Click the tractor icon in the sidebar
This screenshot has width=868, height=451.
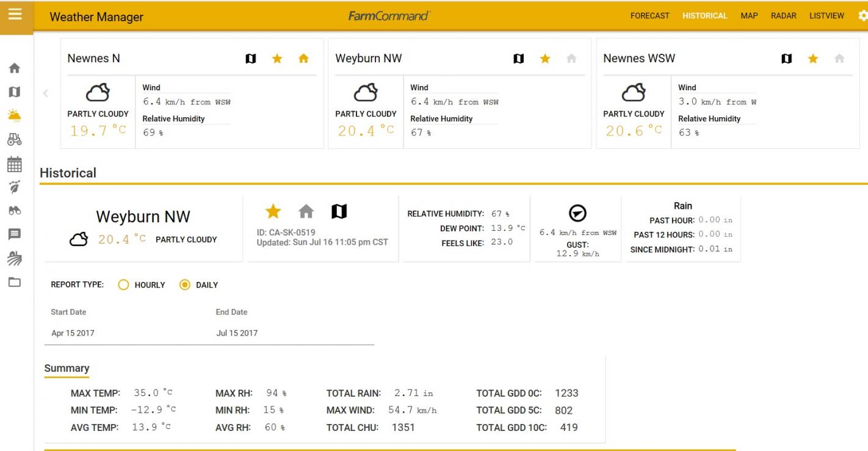pos(15,140)
